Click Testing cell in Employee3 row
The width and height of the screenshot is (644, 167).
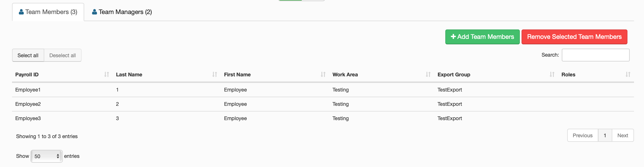[x=341, y=118]
